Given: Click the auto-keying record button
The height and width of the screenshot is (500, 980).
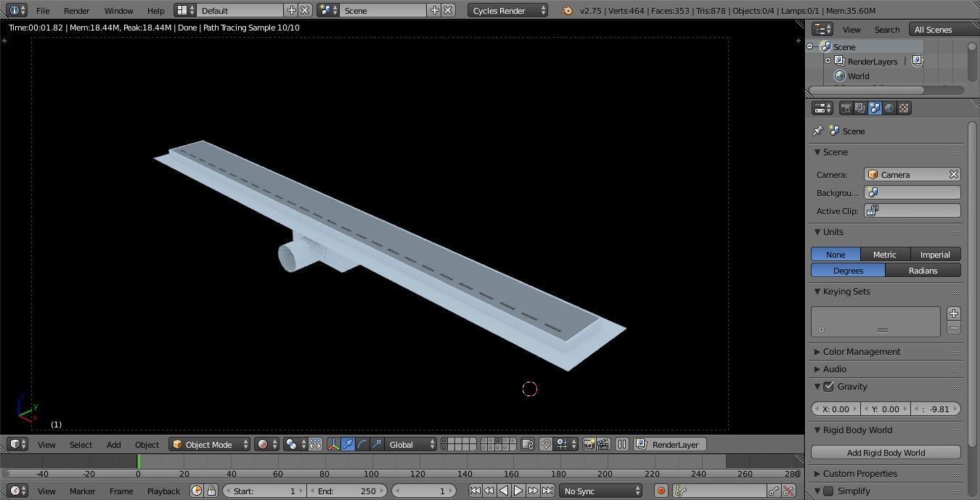Looking at the screenshot, I should click(661, 491).
